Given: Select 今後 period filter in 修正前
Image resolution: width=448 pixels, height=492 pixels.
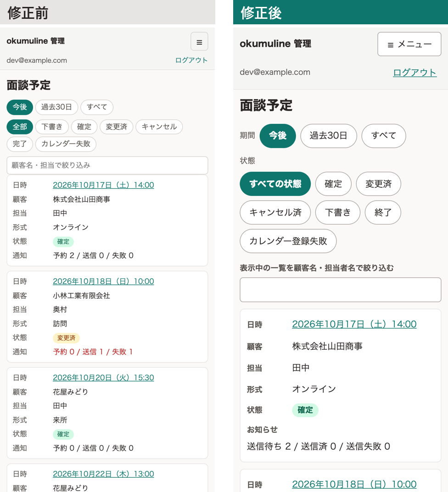Looking at the screenshot, I should tap(20, 107).
